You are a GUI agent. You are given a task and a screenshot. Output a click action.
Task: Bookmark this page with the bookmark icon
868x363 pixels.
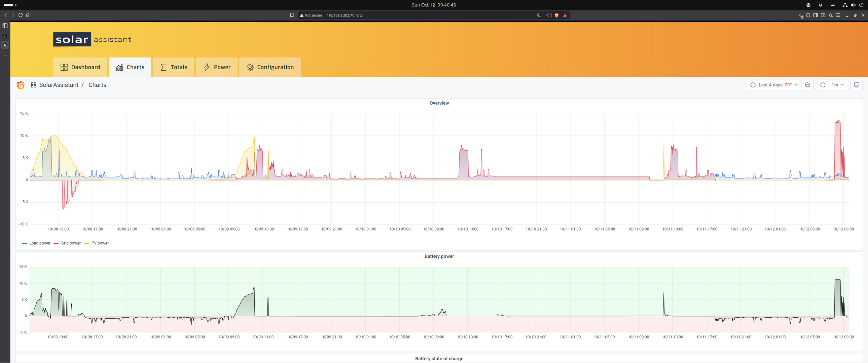(x=292, y=15)
